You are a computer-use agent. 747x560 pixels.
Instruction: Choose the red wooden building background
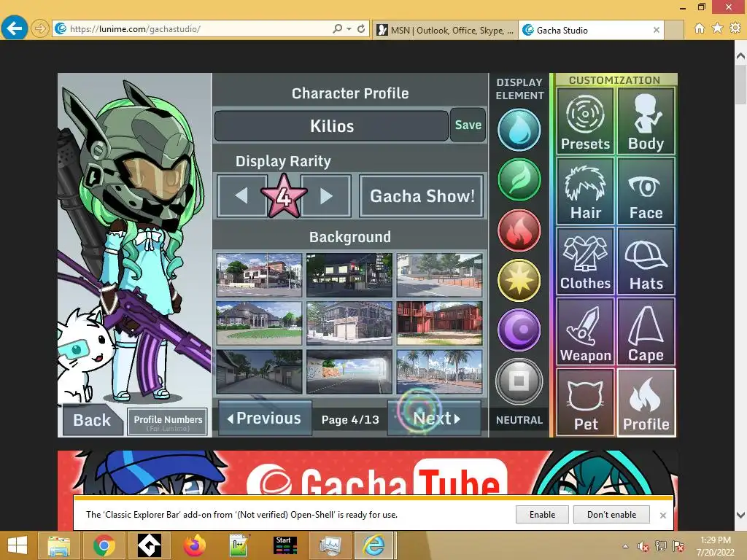point(439,323)
